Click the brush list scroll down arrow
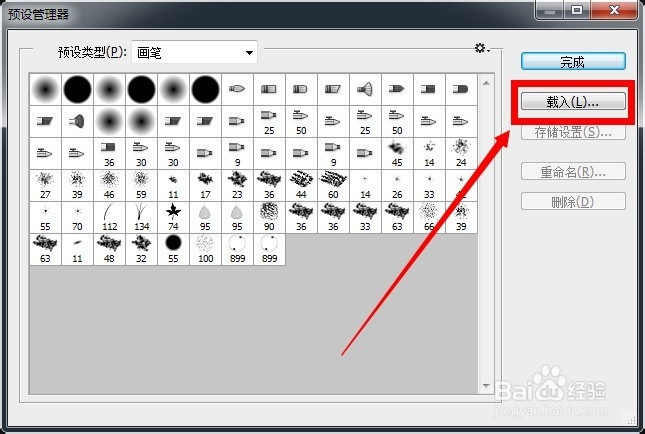This screenshot has height=434, width=645. coord(486,386)
